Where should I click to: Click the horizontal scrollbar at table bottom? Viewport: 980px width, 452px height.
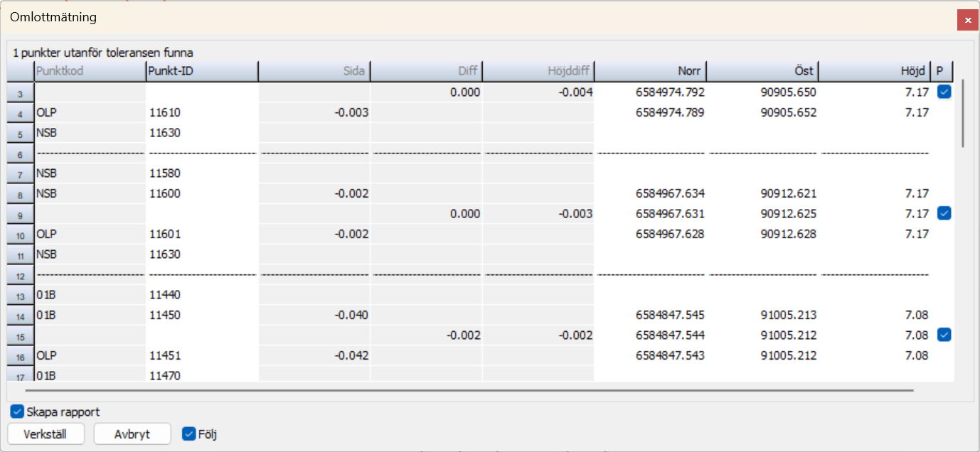(x=469, y=389)
